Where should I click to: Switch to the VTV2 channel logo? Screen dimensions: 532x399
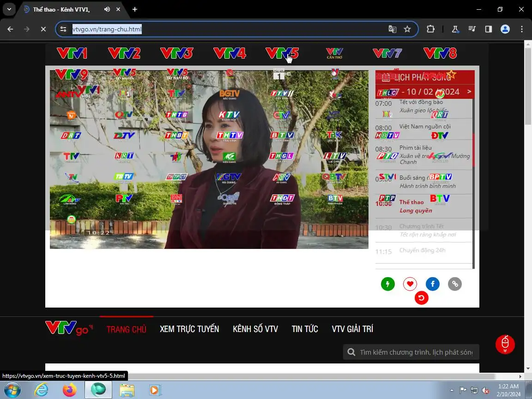[x=124, y=53]
